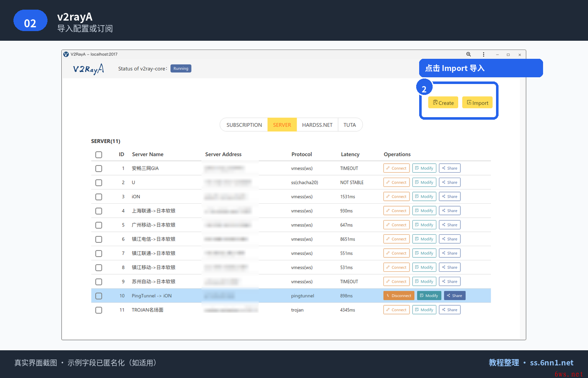
Task: Check the box for 苏州自动->日本软银
Action: (99, 282)
